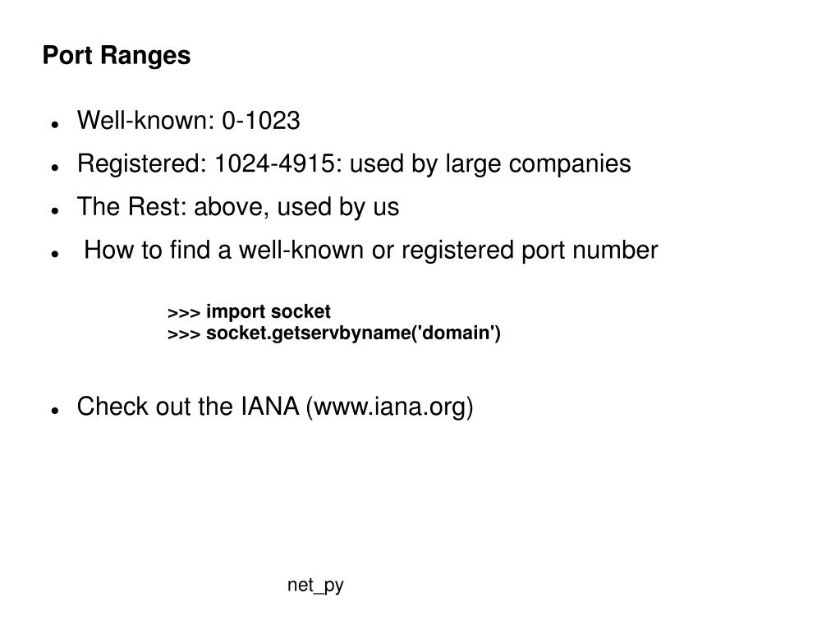The height and width of the screenshot is (630, 840).
Task: Click the socket.getservbyname('domain') code line
Action: pyautogui.click(x=333, y=333)
